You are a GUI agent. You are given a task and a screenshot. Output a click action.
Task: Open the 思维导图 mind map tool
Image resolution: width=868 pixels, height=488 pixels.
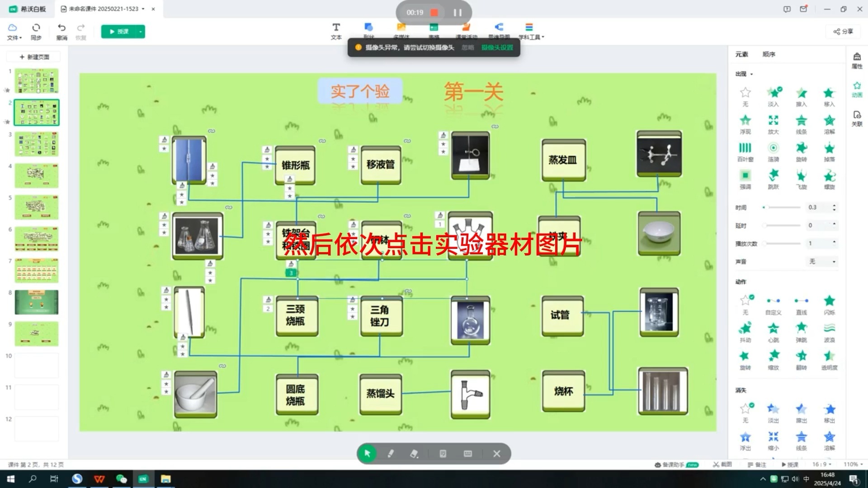point(499,31)
